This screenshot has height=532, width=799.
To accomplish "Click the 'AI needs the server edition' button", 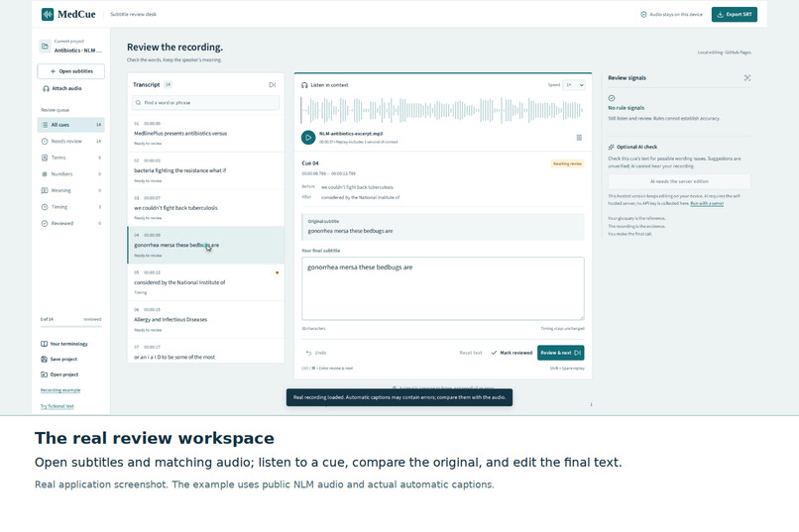I will click(x=679, y=181).
